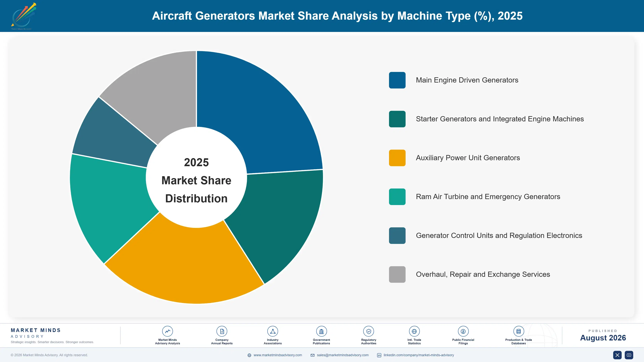Click the orange Auxiliary Power Unit swatch
This screenshot has height=362, width=644.
397,158
